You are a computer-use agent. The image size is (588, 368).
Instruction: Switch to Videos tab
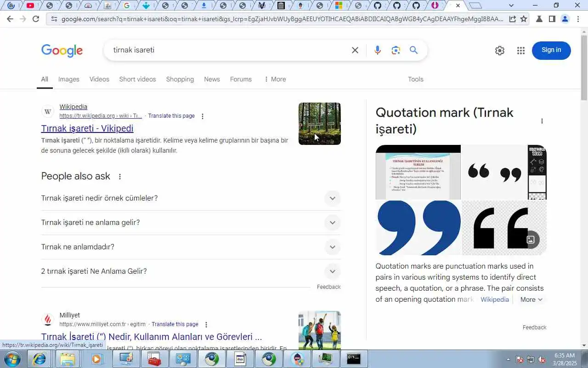click(99, 79)
